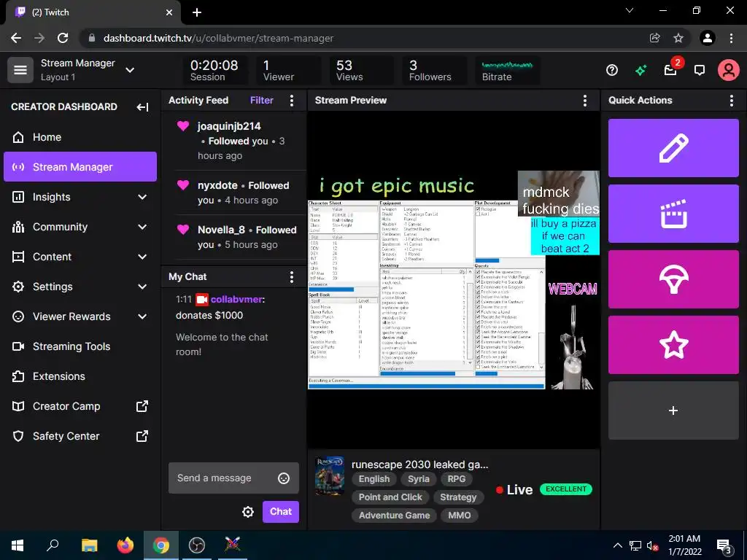Click the Clip clapperboard quick action
Viewport: 747px width, 560px height.
[x=673, y=214]
